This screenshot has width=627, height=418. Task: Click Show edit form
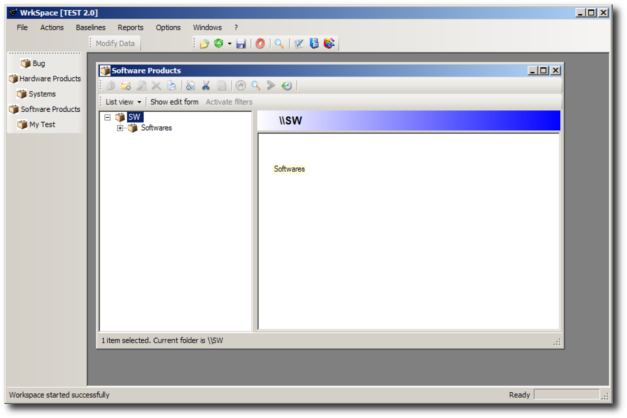pyautogui.click(x=174, y=102)
